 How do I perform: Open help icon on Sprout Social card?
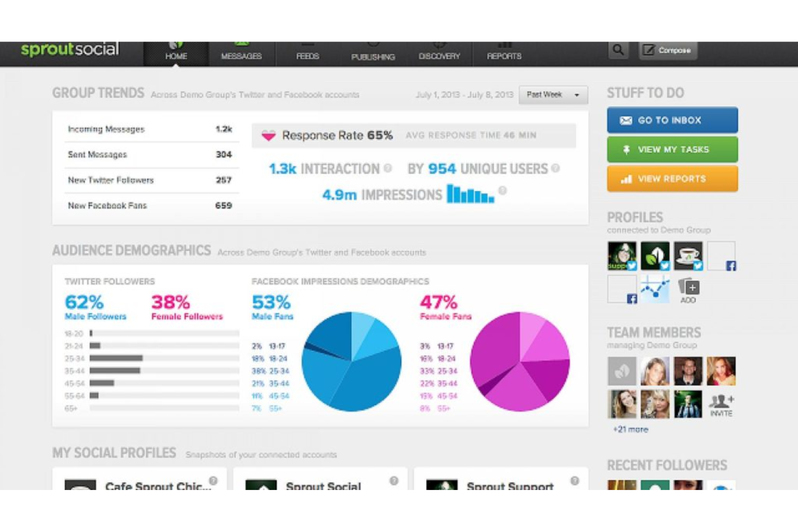click(x=394, y=480)
